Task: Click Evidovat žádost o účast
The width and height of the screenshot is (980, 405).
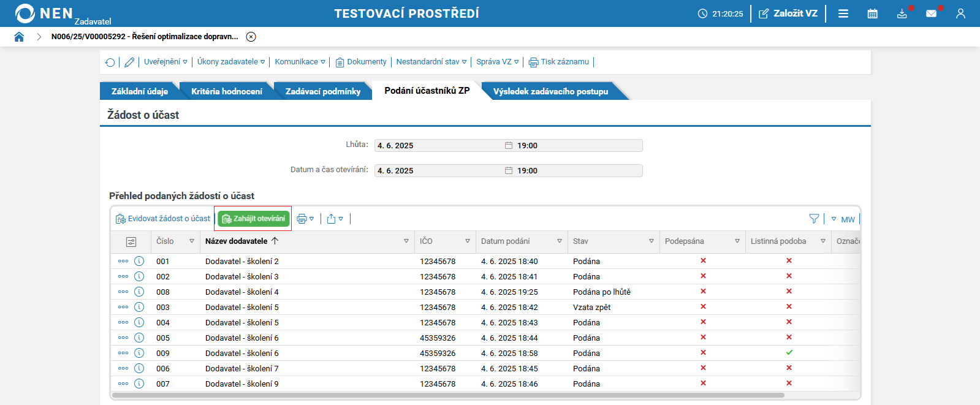Action: (x=163, y=219)
